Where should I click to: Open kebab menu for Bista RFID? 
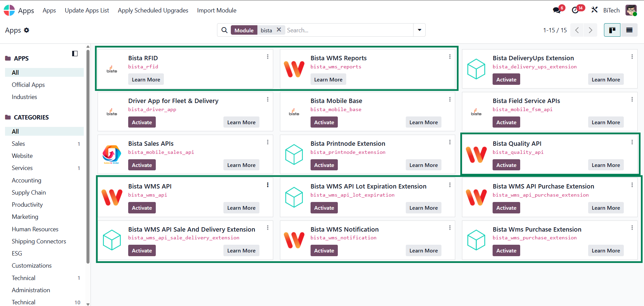point(268,57)
